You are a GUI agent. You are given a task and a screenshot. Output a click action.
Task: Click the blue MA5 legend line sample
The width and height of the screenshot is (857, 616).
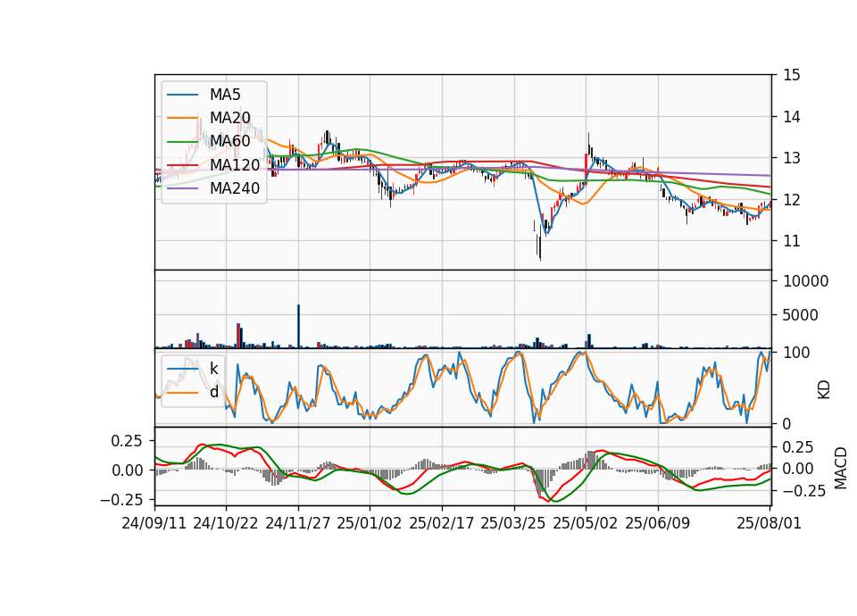click(x=182, y=95)
